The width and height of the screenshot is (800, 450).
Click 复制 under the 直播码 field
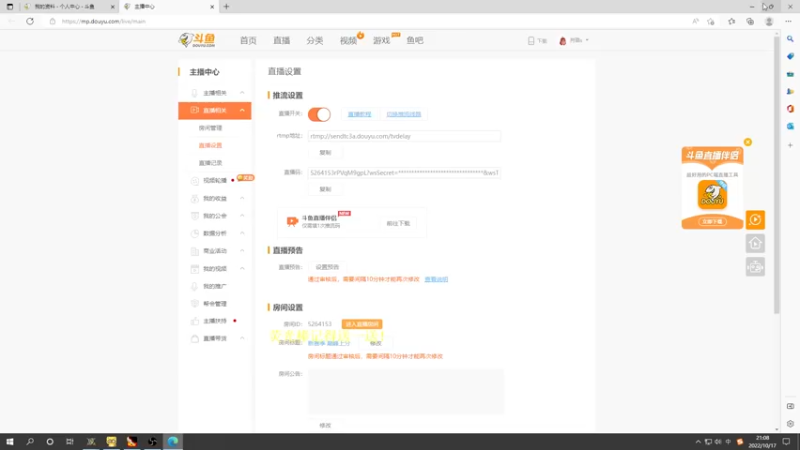click(325, 189)
